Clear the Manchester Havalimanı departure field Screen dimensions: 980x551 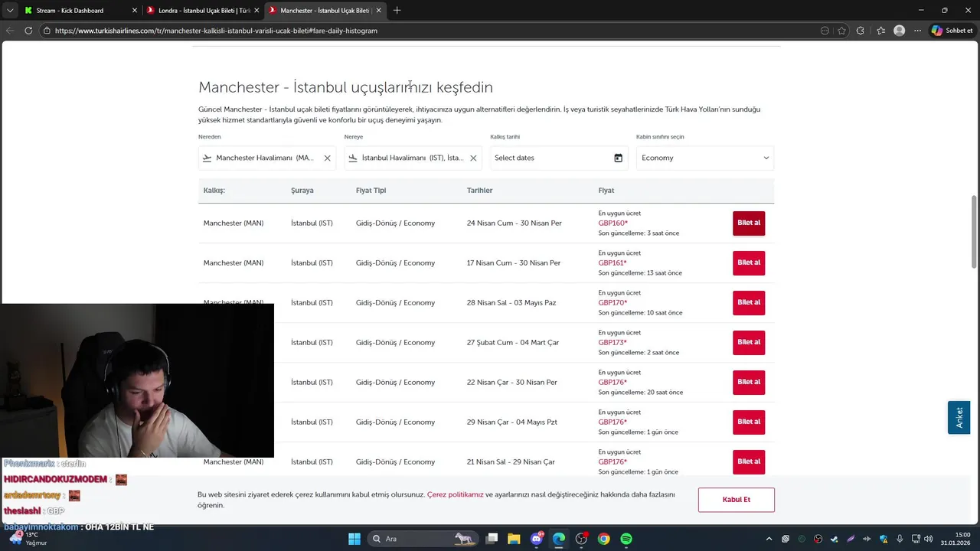pos(327,158)
